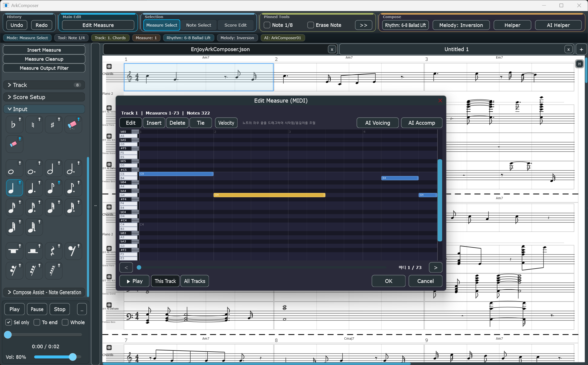588x365 pixels.
Task: Select the whole rest tool
Action: click(x=14, y=251)
